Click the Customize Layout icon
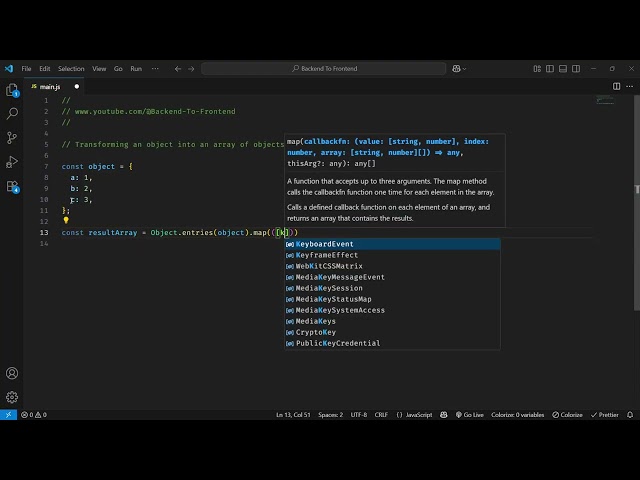This screenshot has height=480, width=640. click(x=537, y=69)
